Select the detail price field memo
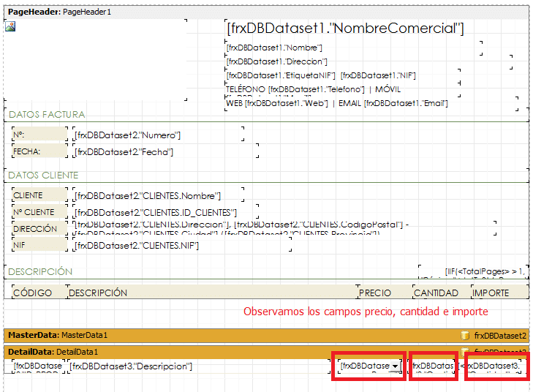Viewport: 533px width, 392px height. (x=365, y=366)
